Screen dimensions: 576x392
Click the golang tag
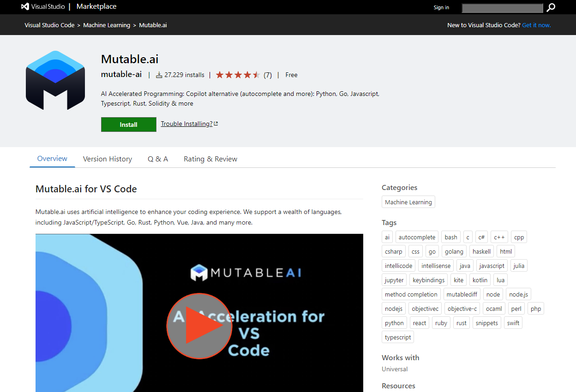coord(454,251)
